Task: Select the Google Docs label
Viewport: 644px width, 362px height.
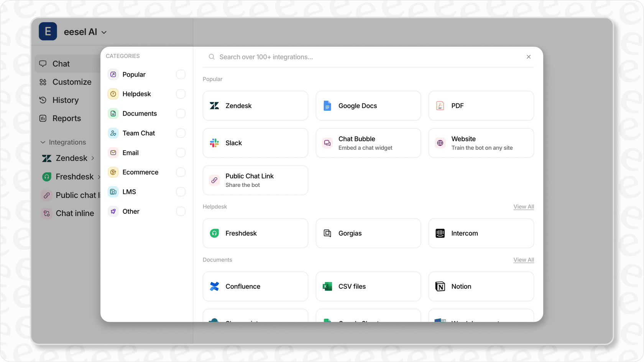Action: pyautogui.click(x=358, y=106)
